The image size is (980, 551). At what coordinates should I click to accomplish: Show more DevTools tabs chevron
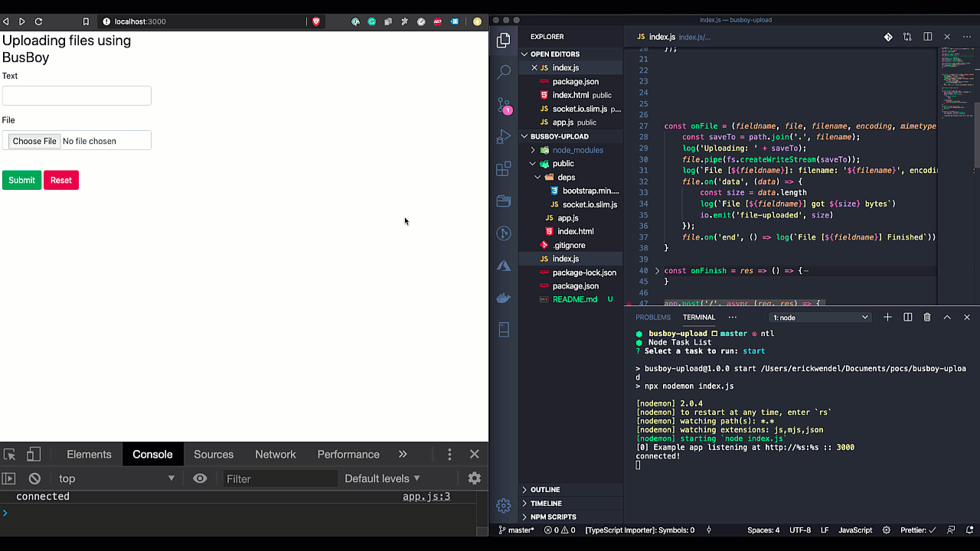[x=403, y=455]
